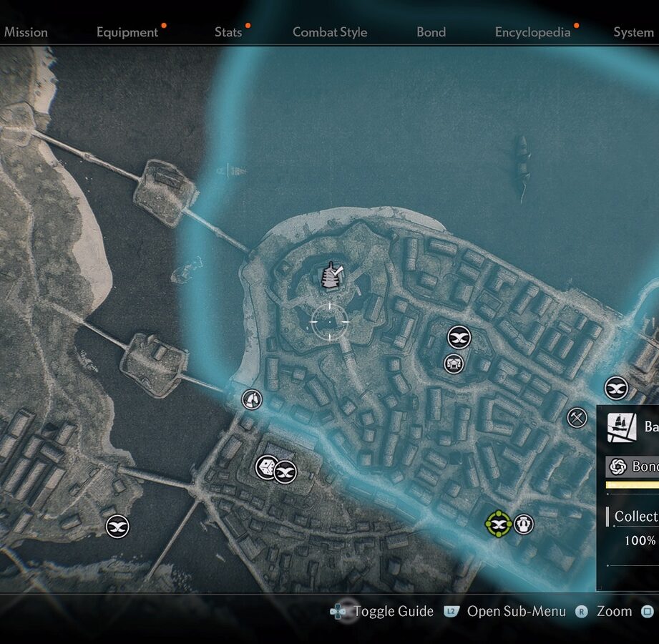Viewport: 659px width, 644px height.
Task: Switch to the Equipment tab
Action: coord(127,32)
